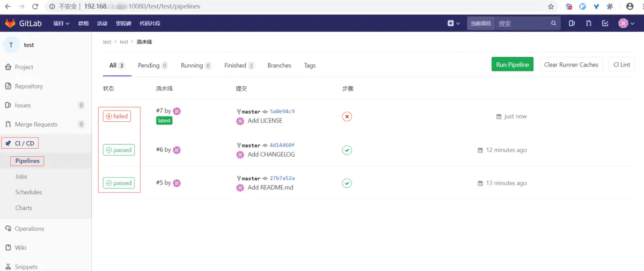
Task: Open the new item plus dropdown
Action: pyautogui.click(x=453, y=24)
